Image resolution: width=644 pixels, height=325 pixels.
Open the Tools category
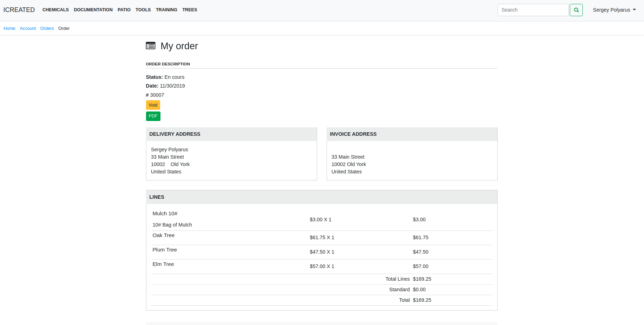coord(143,10)
